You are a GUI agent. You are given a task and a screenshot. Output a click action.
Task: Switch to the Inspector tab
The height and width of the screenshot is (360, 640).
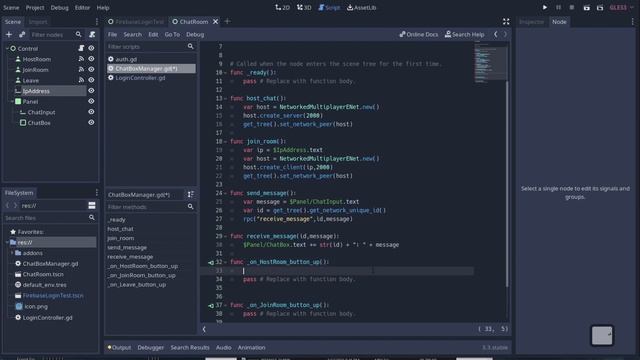point(531,22)
